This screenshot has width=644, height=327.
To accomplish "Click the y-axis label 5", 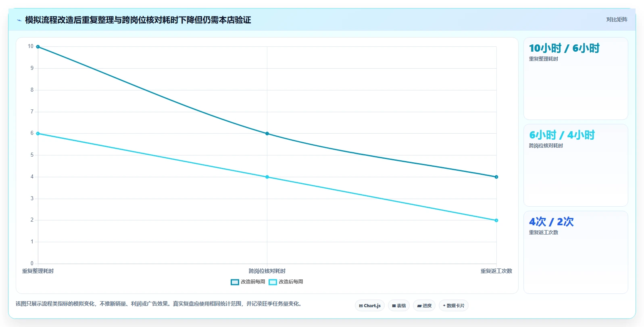I will (x=32, y=155).
